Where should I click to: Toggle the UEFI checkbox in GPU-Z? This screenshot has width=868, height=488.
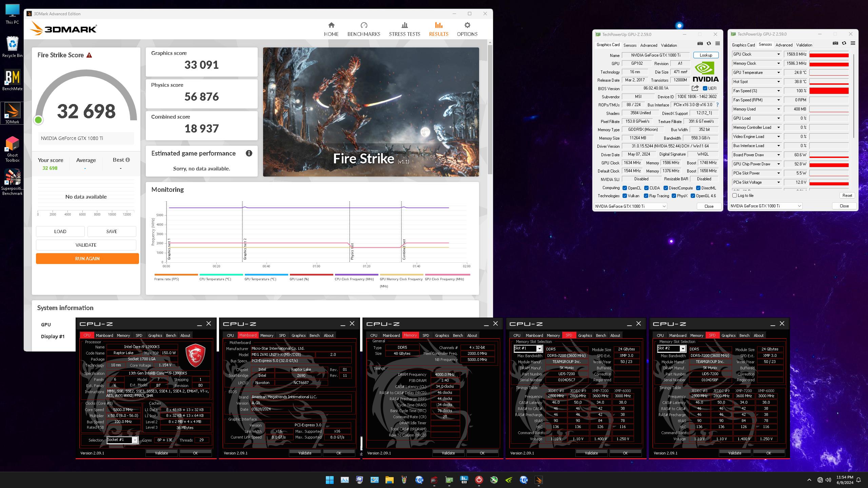[x=705, y=88]
